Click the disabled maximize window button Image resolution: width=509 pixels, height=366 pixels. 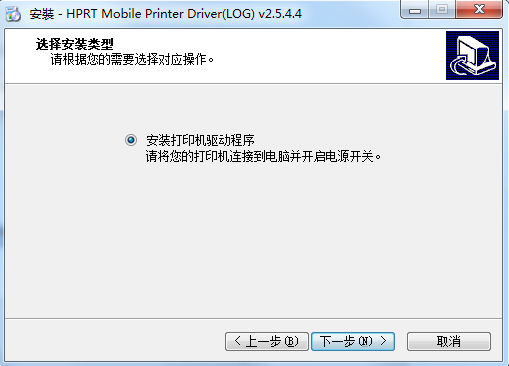tap(442, 10)
